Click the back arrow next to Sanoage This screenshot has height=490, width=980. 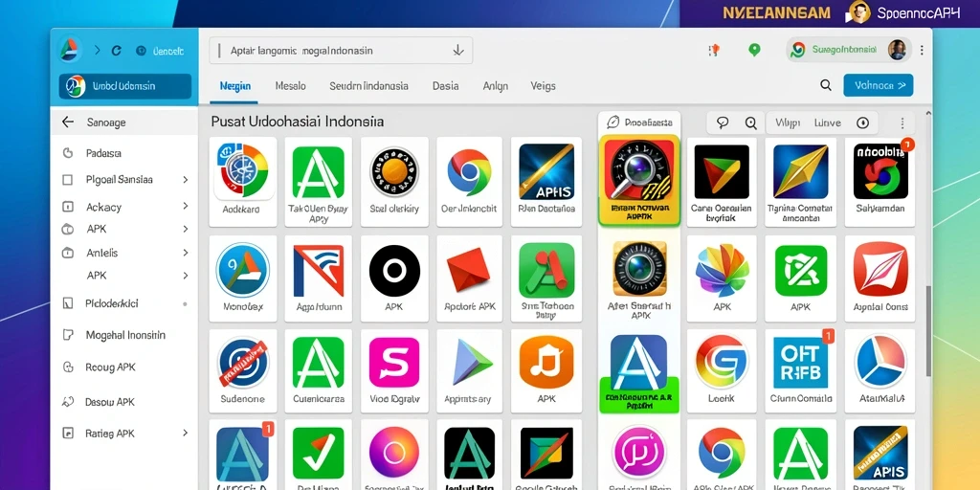click(x=68, y=122)
